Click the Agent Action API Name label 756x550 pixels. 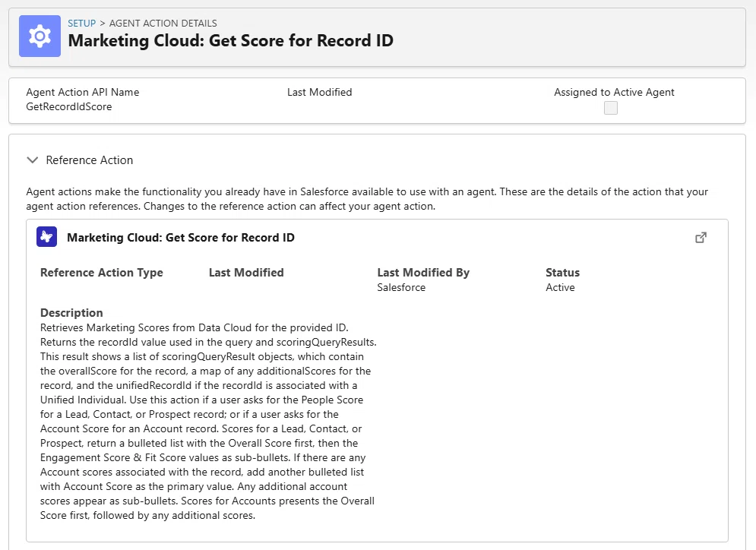[x=83, y=92]
